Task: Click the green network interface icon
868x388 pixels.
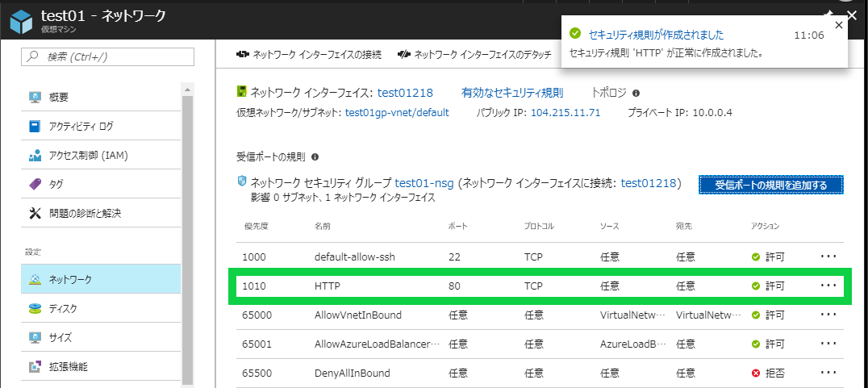Action: tap(241, 91)
